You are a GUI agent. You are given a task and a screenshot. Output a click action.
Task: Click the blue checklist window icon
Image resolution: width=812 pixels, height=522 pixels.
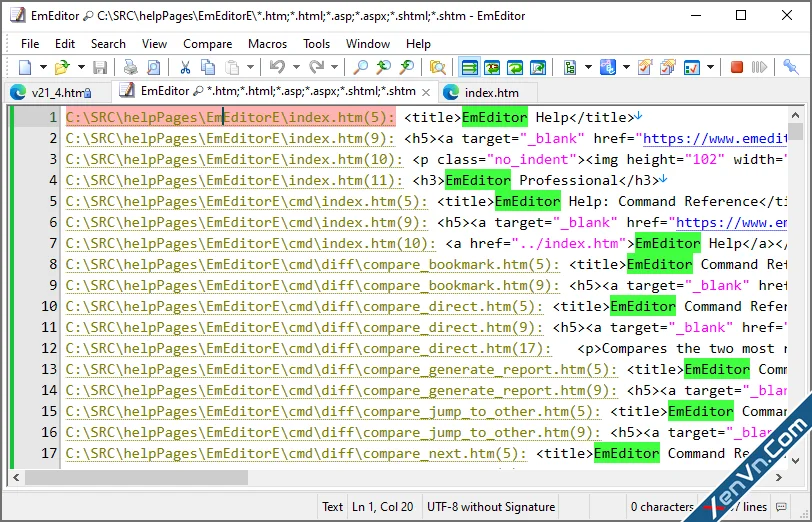(x=692, y=67)
